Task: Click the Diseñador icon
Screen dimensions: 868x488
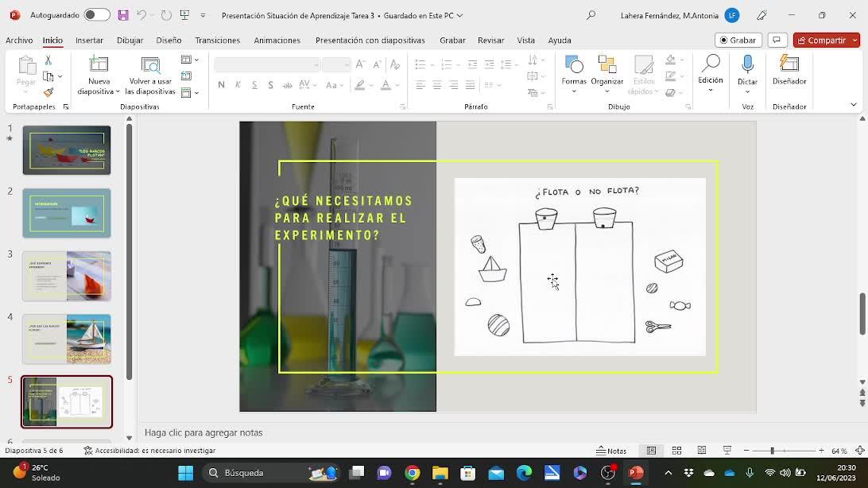Action: coord(789,70)
